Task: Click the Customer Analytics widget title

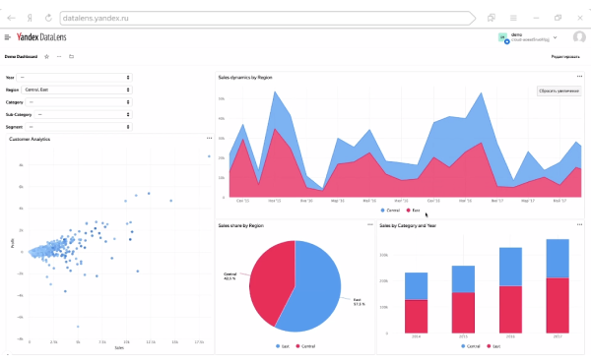Action: tap(30, 140)
